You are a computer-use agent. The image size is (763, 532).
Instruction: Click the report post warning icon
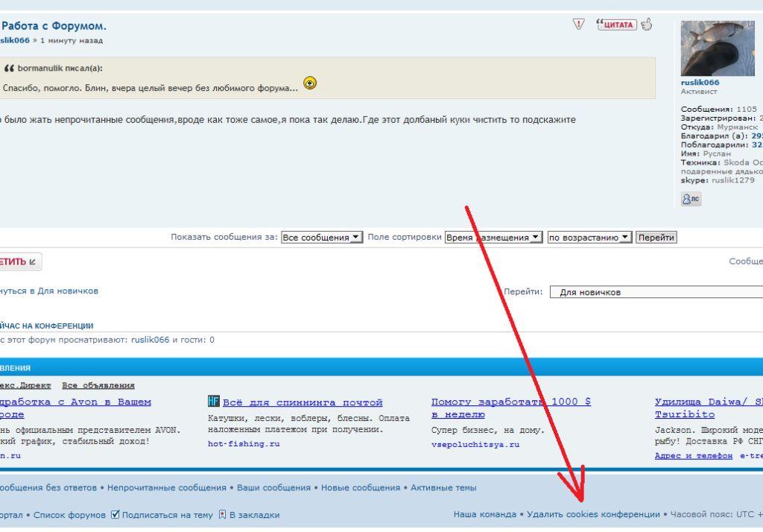tap(579, 25)
